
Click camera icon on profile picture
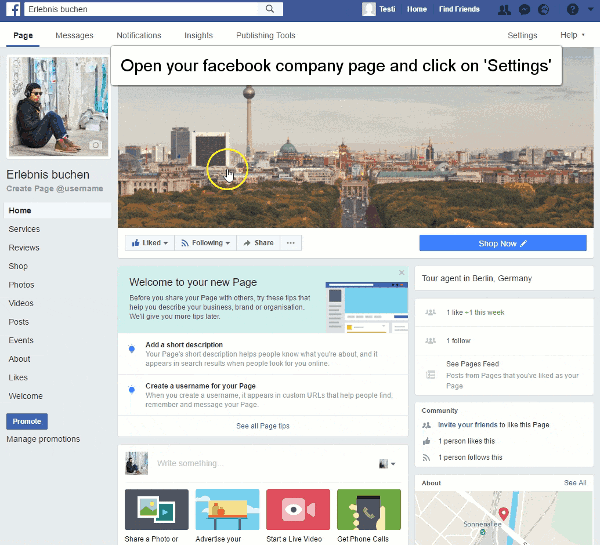(x=96, y=145)
